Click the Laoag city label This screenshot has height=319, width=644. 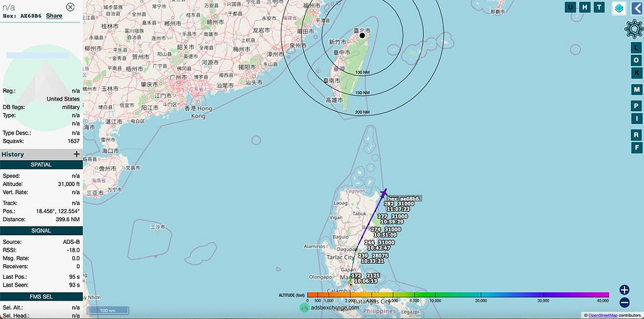click(x=341, y=204)
